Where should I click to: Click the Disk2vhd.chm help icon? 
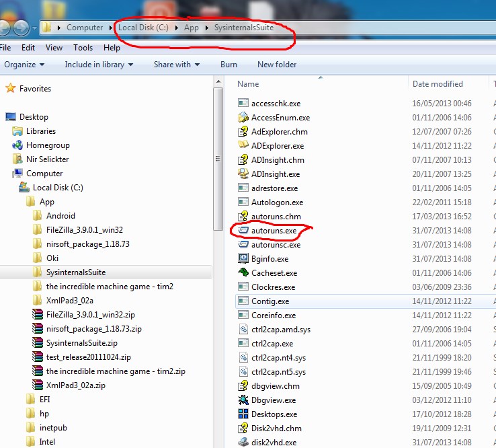click(243, 428)
